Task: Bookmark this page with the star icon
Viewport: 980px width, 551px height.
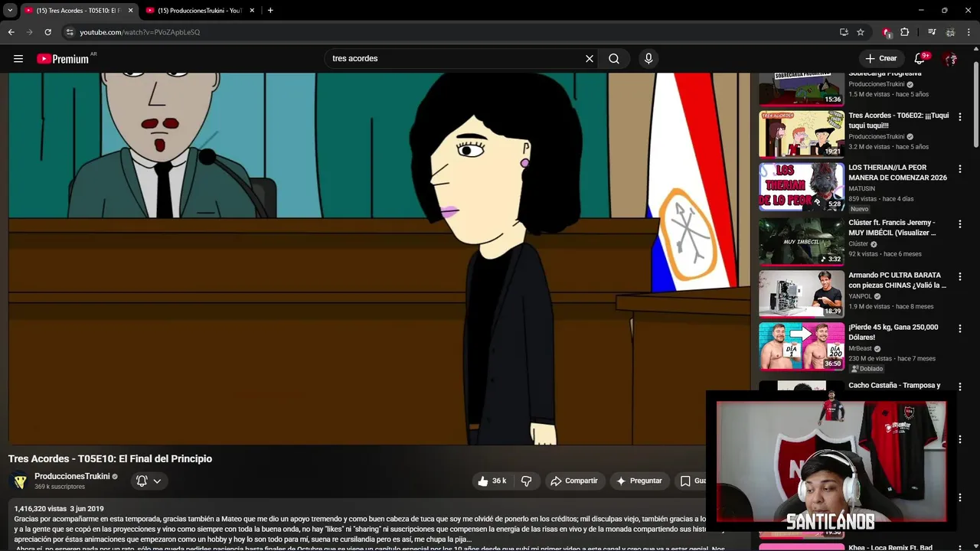Action: coord(861,32)
